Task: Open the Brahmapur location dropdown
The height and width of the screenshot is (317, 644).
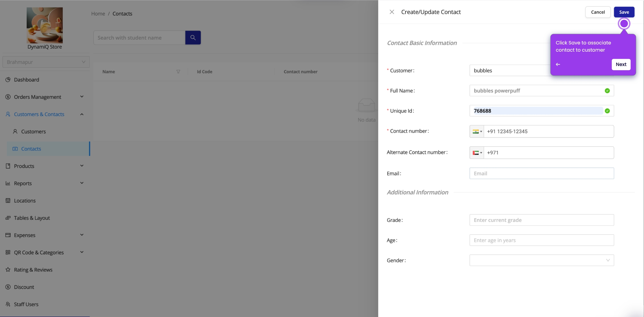Action: (x=46, y=62)
